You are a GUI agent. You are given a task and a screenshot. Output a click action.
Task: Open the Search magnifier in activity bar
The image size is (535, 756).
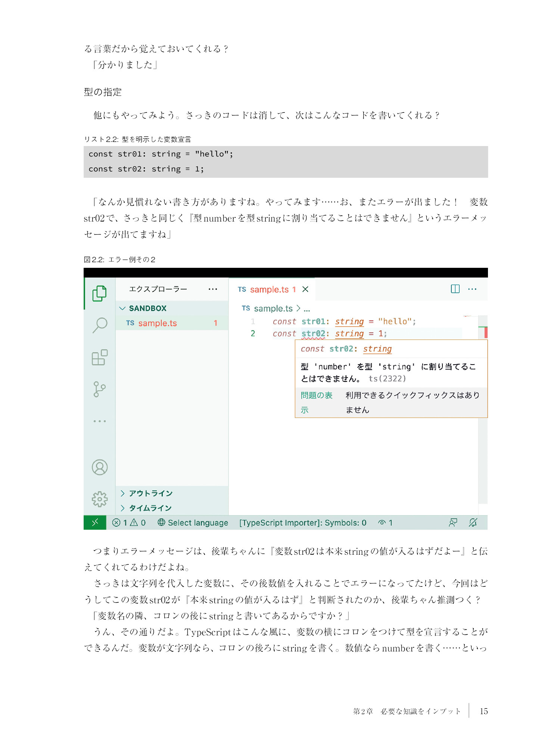pyautogui.click(x=100, y=325)
